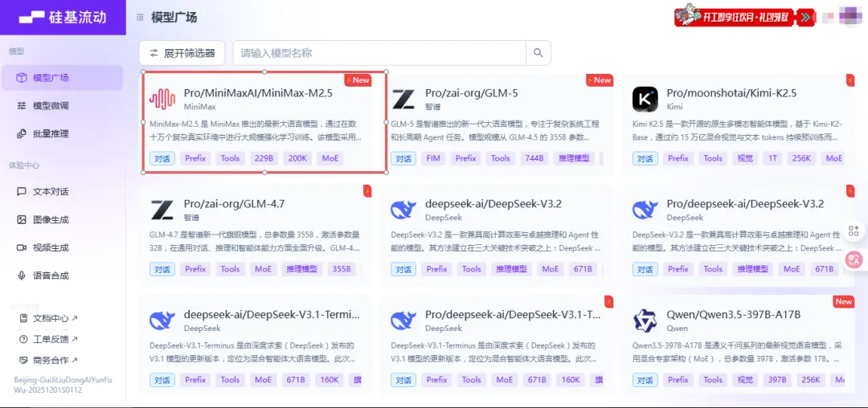Image resolution: width=868 pixels, height=408 pixels.
Task: Click the pink translate floating icon
Action: (854, 259)
